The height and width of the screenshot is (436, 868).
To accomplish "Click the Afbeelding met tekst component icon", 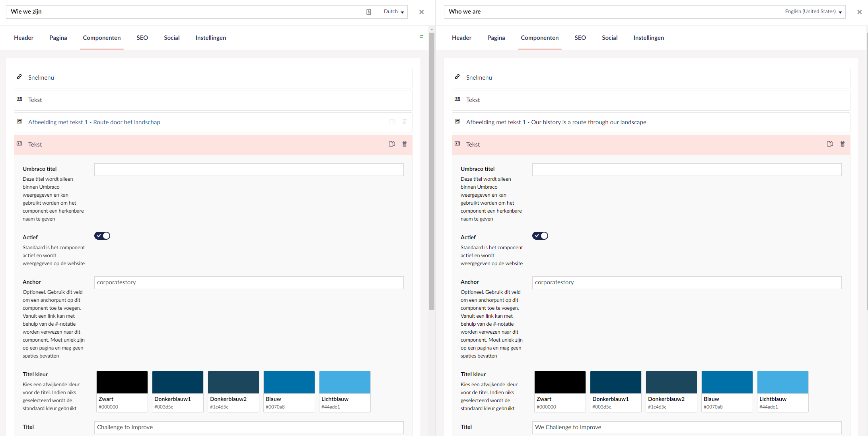I will pyautogui.click(x=19, y=122).
